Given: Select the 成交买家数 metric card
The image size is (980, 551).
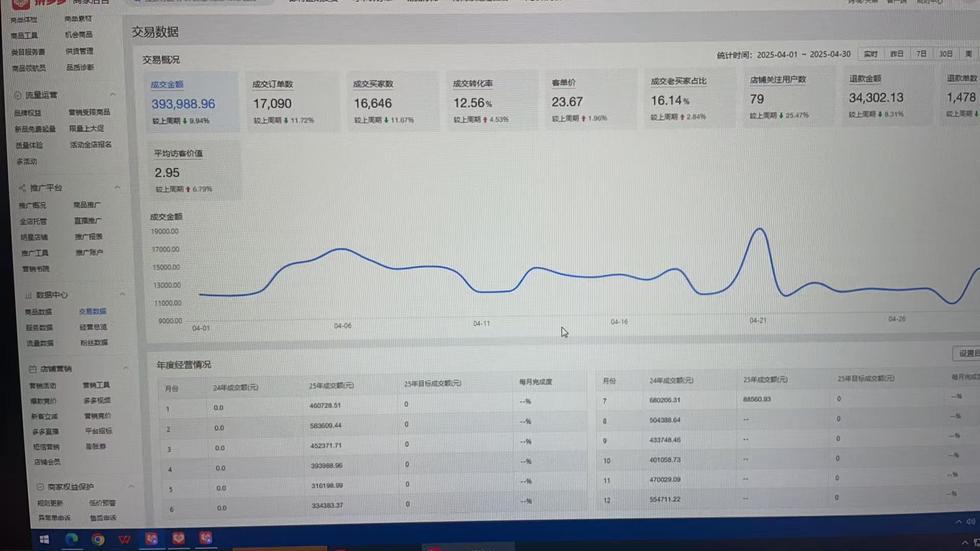Looking at the screenshot, I should pos(393,101).
